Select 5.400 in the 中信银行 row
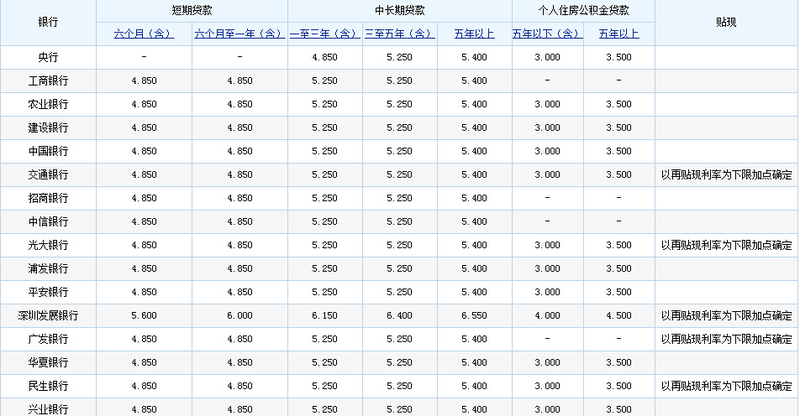 point(474,222)
